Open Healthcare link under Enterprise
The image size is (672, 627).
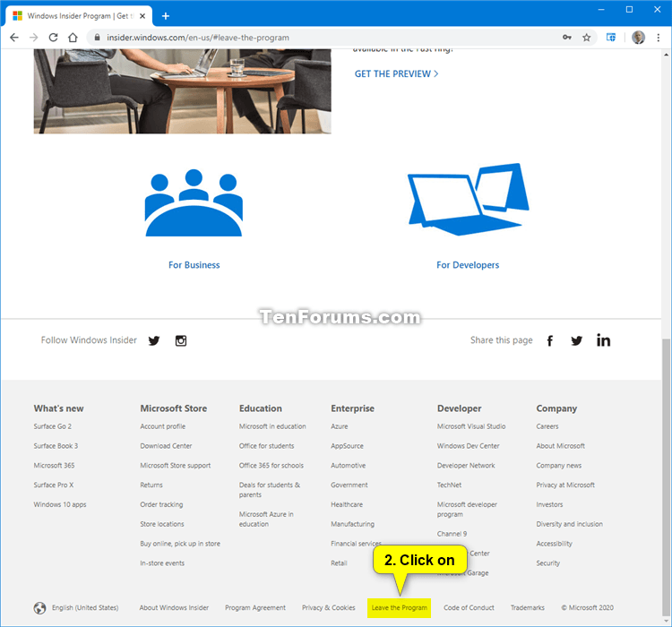347,504
